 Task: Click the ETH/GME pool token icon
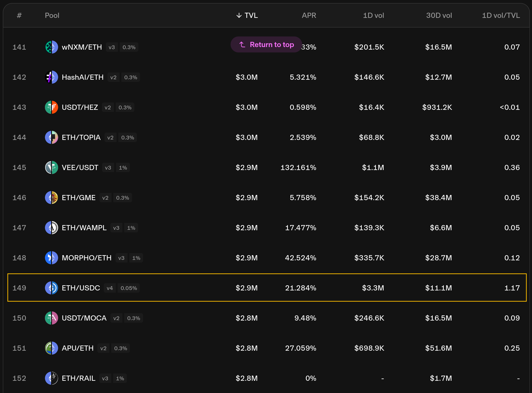tap(52, 198)
